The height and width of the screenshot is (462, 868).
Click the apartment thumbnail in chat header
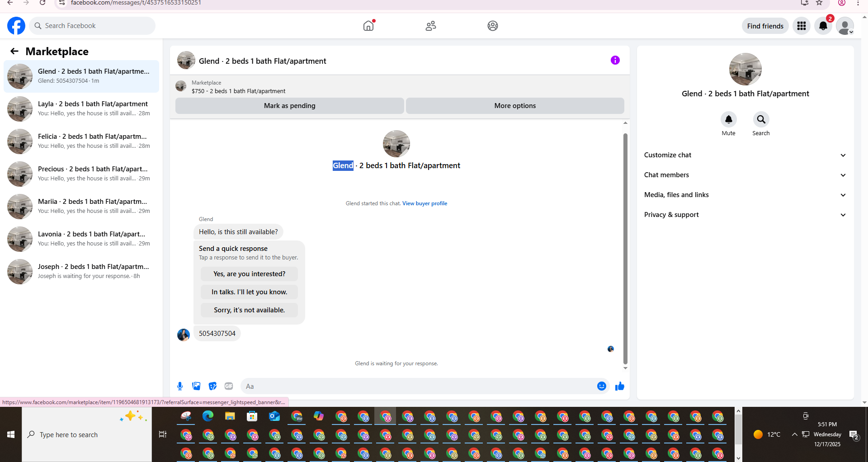(186, 60)
